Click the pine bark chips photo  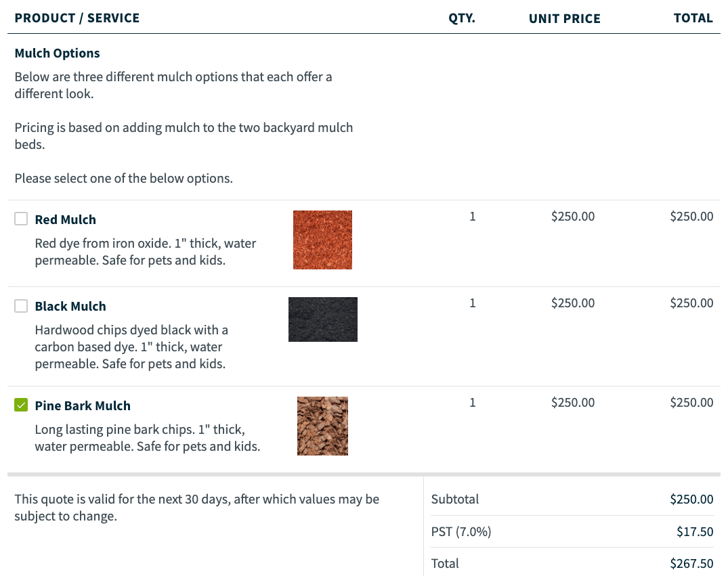(x=322, y=426)
